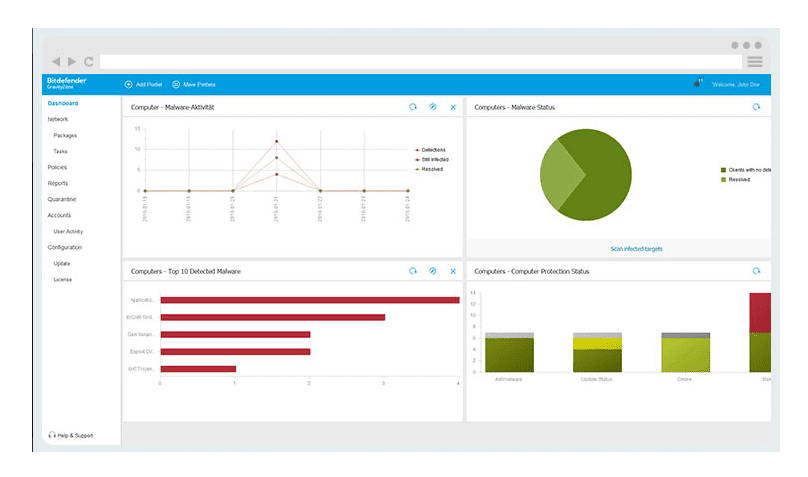
Task: Click the browser hamburger menu icon
Action: click(755, 62)
